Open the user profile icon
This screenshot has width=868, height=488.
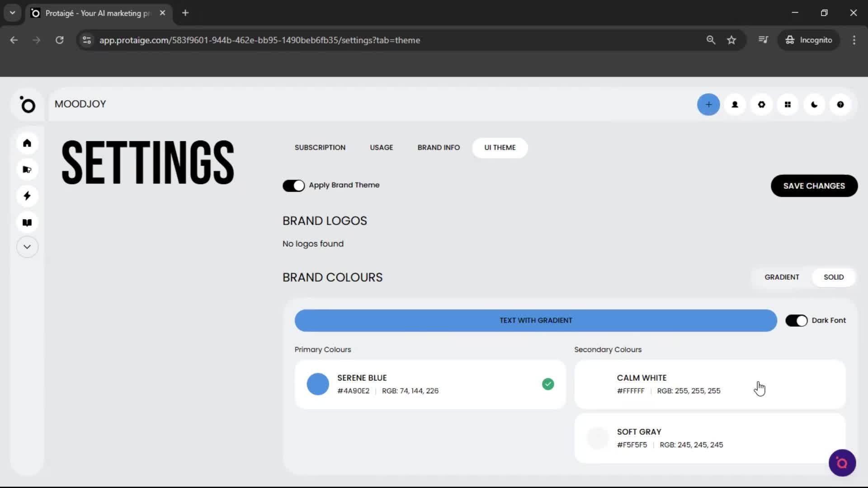pos(735,104)
